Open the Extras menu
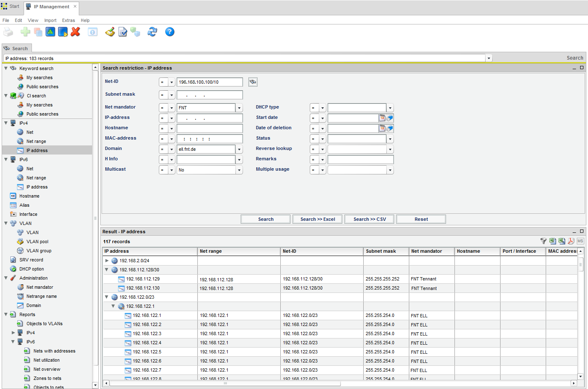Viewport: 588px width, 389px height. (68, 20)
